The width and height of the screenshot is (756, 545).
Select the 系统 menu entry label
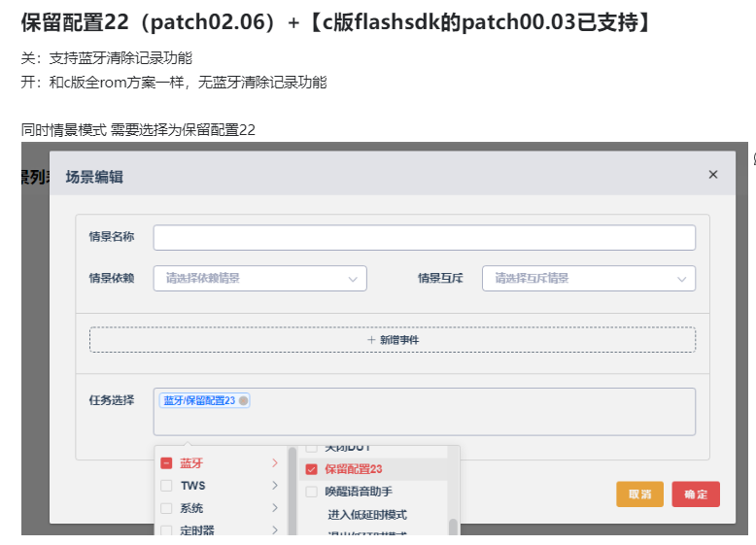coord(191,508)
